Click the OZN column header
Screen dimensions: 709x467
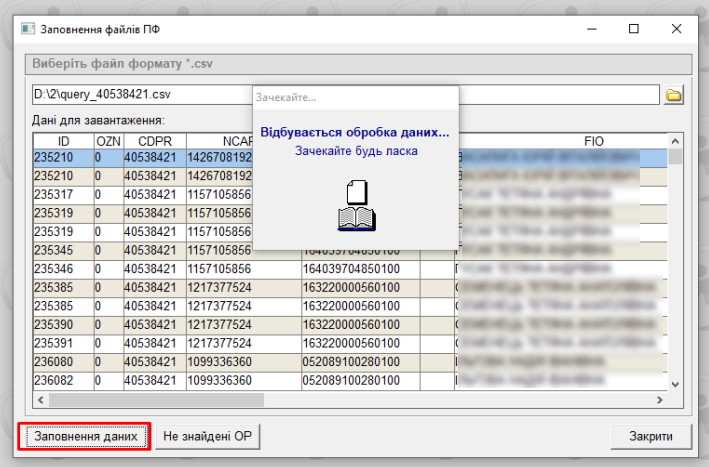[108, 141]
